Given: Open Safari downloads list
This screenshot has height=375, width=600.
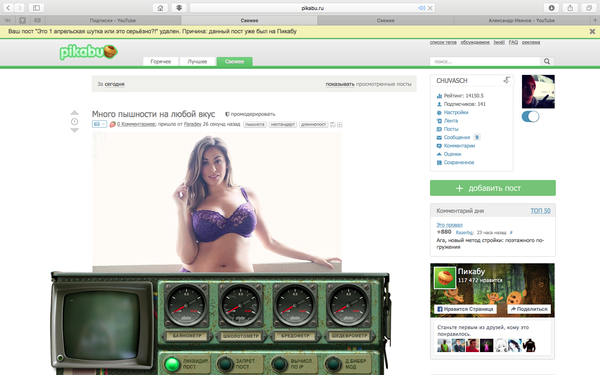Looking at the screenshot, I should point(551,8).
